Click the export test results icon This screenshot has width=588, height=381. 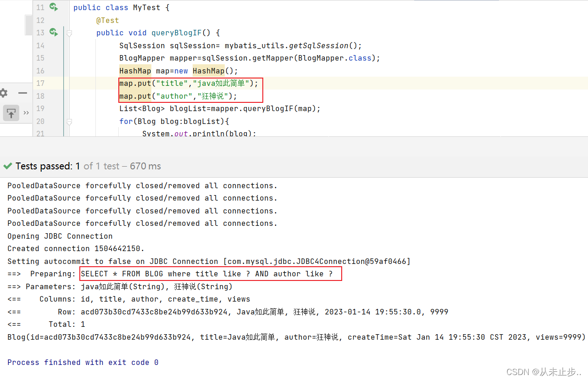11,112
